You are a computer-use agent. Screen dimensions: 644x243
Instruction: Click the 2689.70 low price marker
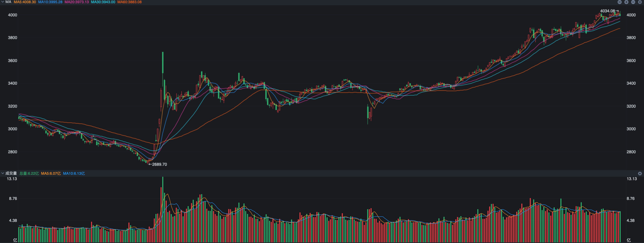tap(159, 164)
